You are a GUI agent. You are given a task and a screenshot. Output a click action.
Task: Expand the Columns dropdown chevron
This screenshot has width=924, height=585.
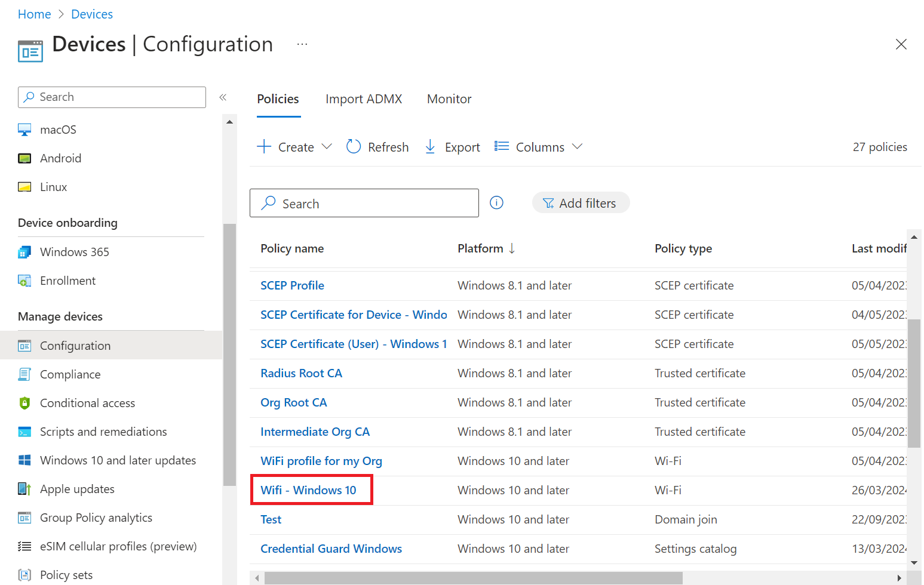coord(577,146)
